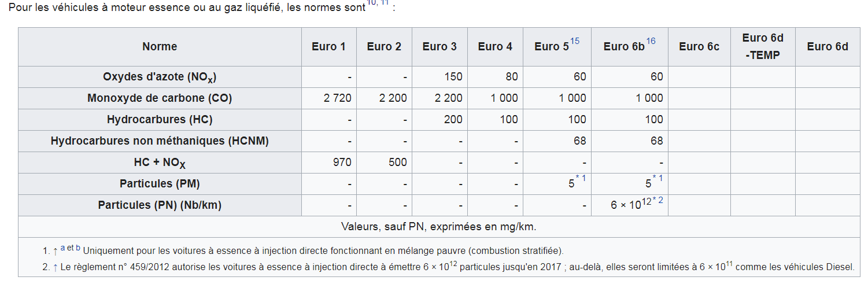
Task: Select the 'Euro 6d-TEMP' header cell
Action: click(x=762, y=47)
